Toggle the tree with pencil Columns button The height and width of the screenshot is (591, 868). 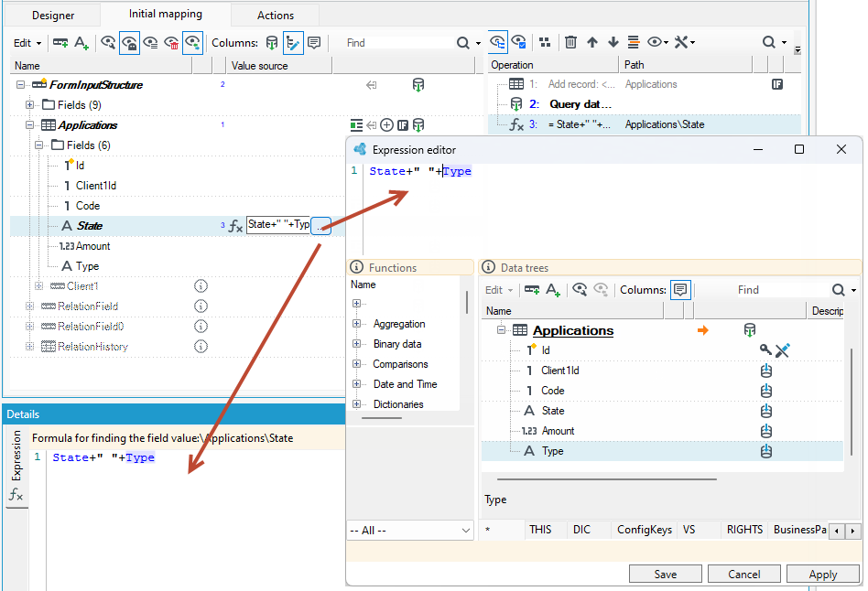tap(293, 43)
